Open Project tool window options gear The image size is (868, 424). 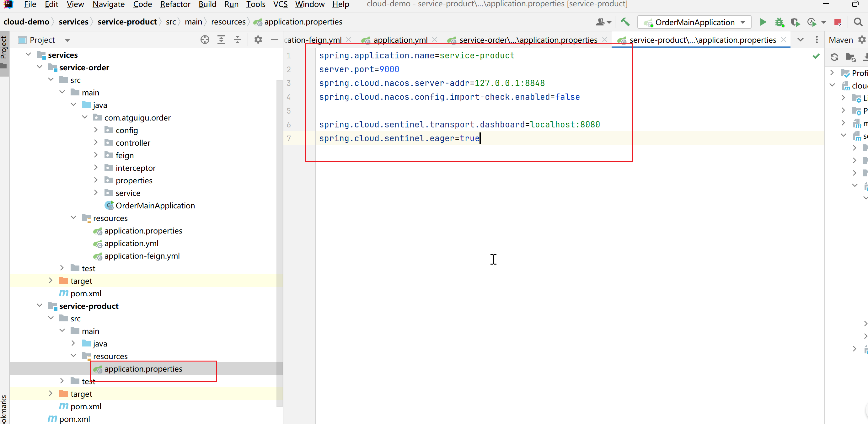[258, 40]
